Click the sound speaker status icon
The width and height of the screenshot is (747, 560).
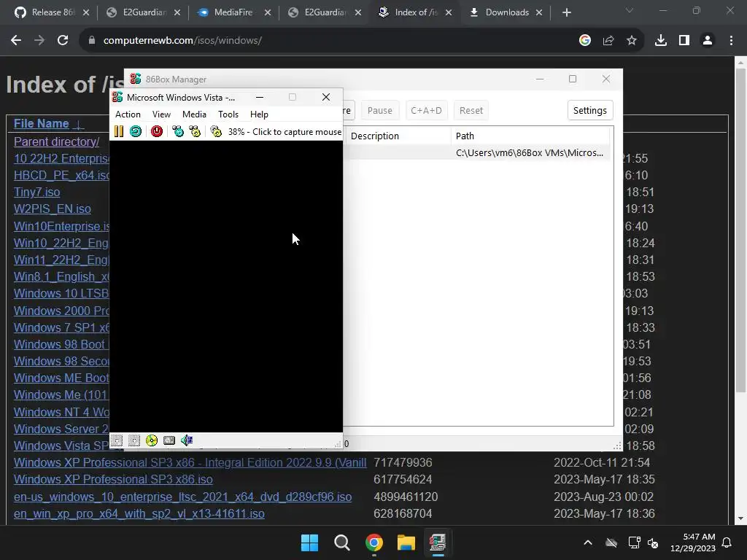coord(186,440)
